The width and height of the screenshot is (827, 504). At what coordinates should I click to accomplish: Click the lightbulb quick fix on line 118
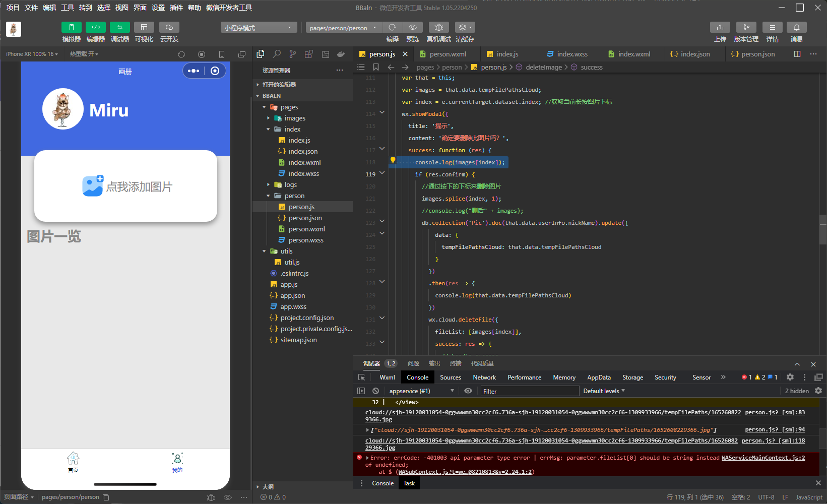[393, 161]
